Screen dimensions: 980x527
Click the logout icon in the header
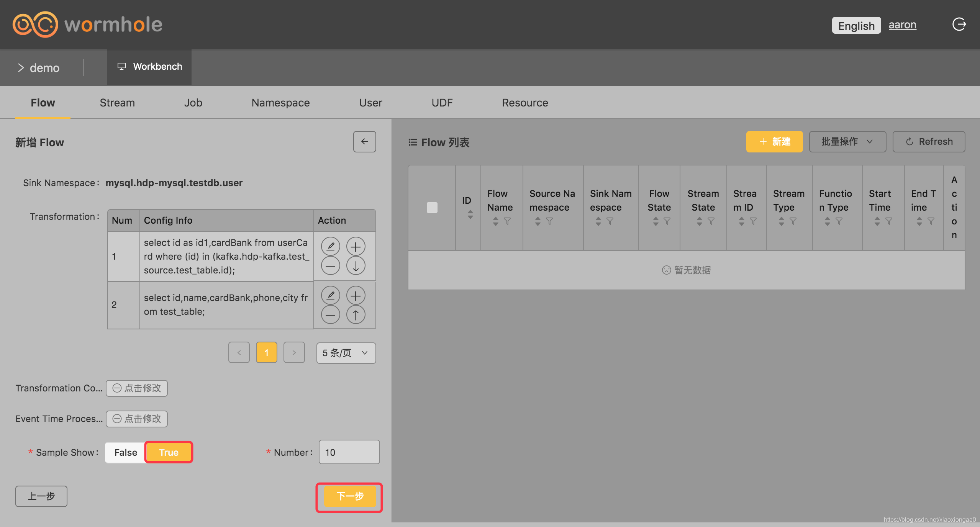959,25
